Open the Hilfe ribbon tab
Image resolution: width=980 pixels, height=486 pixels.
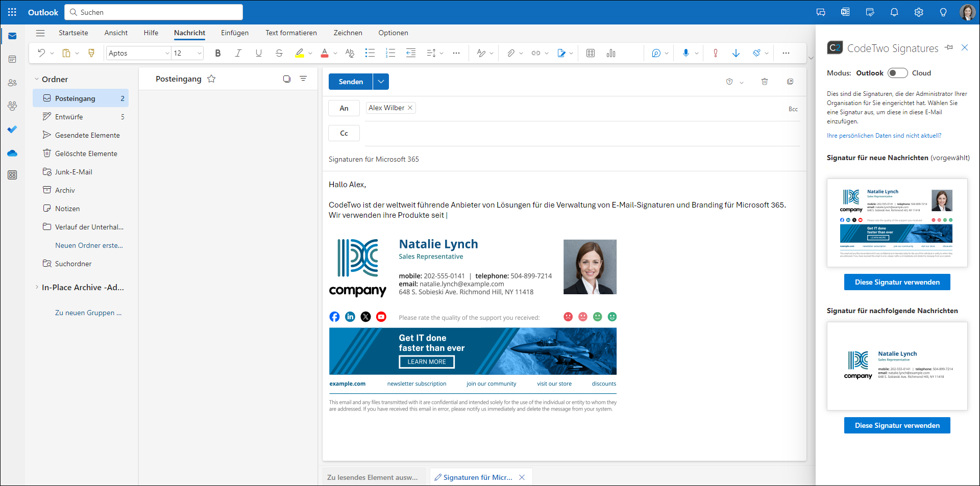pyautogui.click(x=151, y=33)
